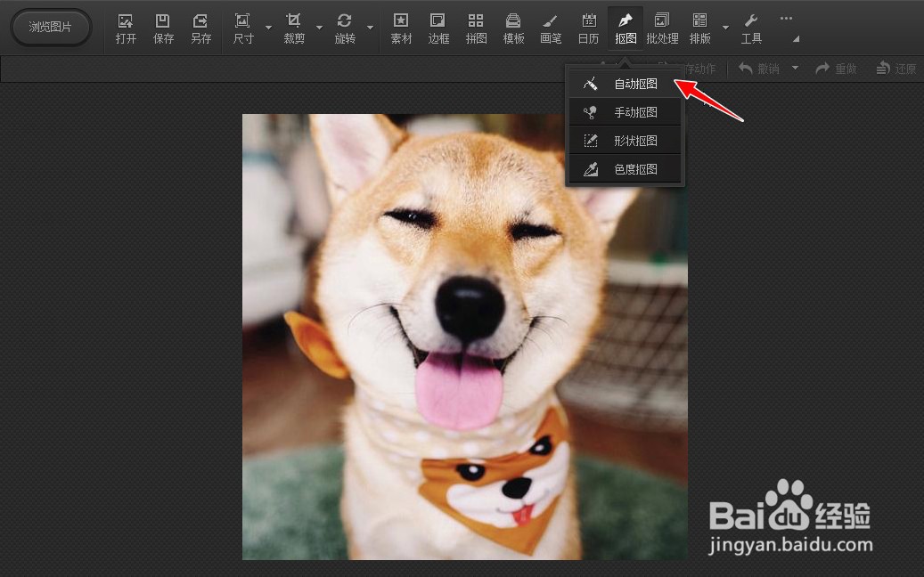This screenshot has height=577, width=924.
Task: Expand the 撤销 history dropdown arrow
Action: coord(795,69)
